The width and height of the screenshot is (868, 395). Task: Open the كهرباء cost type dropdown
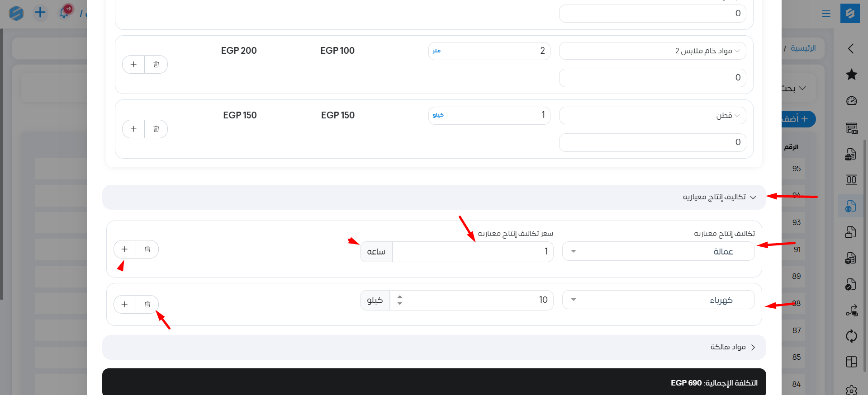pos(658,300)
